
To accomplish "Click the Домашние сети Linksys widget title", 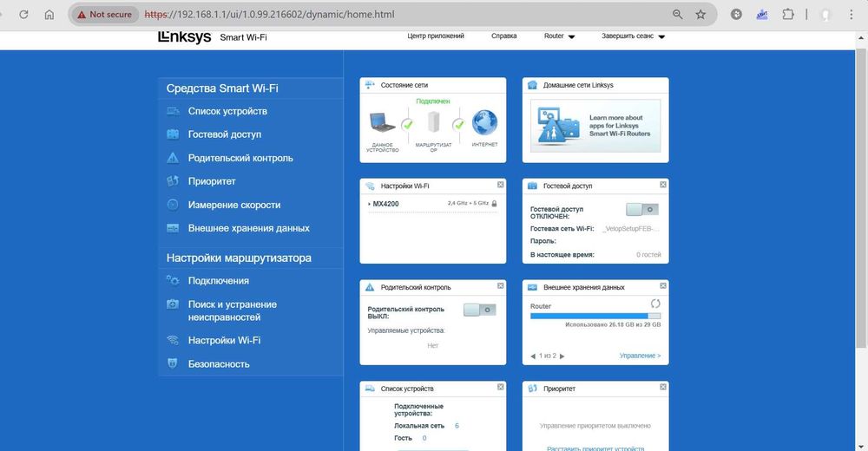I will pos(578,85).
